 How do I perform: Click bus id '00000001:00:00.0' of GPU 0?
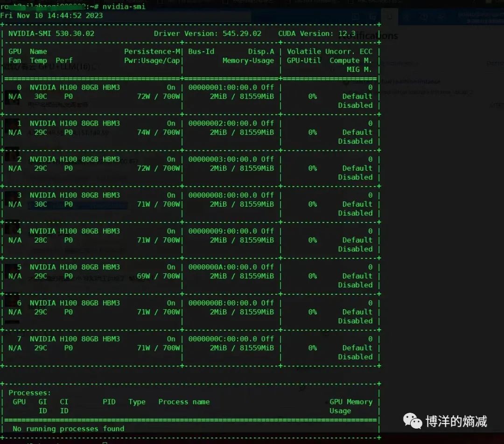point(223,87)
